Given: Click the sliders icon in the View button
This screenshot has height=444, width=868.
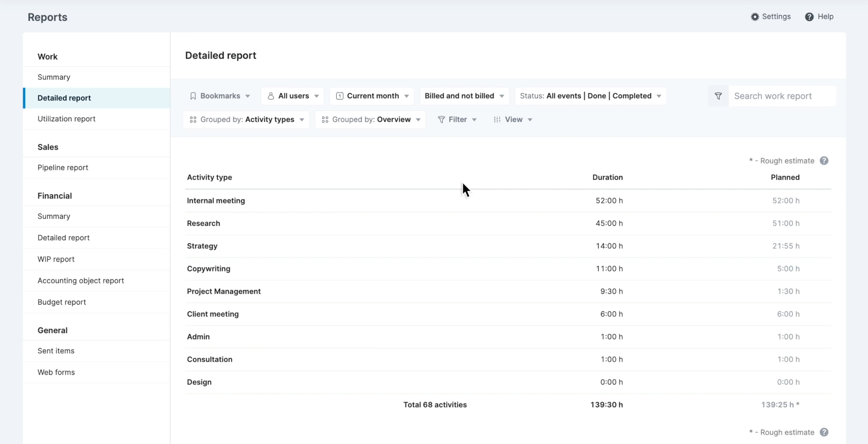Looking at the screenshot, I should coord(497,119).
